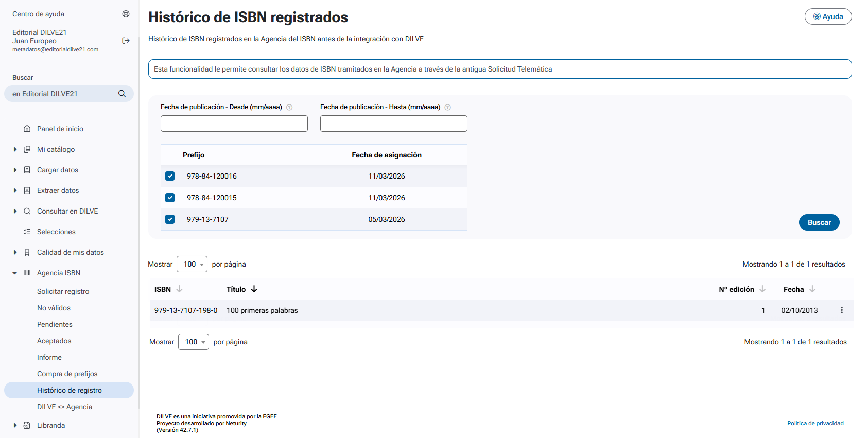This screenshot has height=438, width=868.
Task: Click the search magnifier icon in sidebar
Action: [x=122, y=94]
